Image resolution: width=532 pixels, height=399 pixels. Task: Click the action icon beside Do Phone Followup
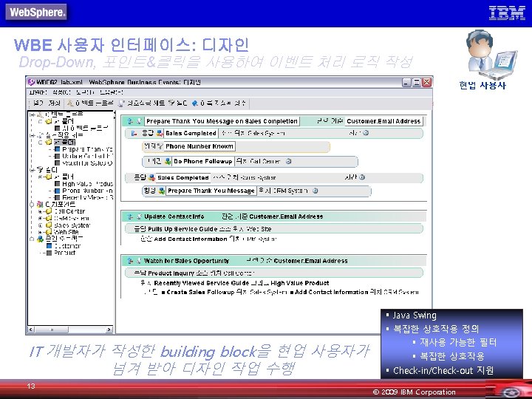[168, 161]
